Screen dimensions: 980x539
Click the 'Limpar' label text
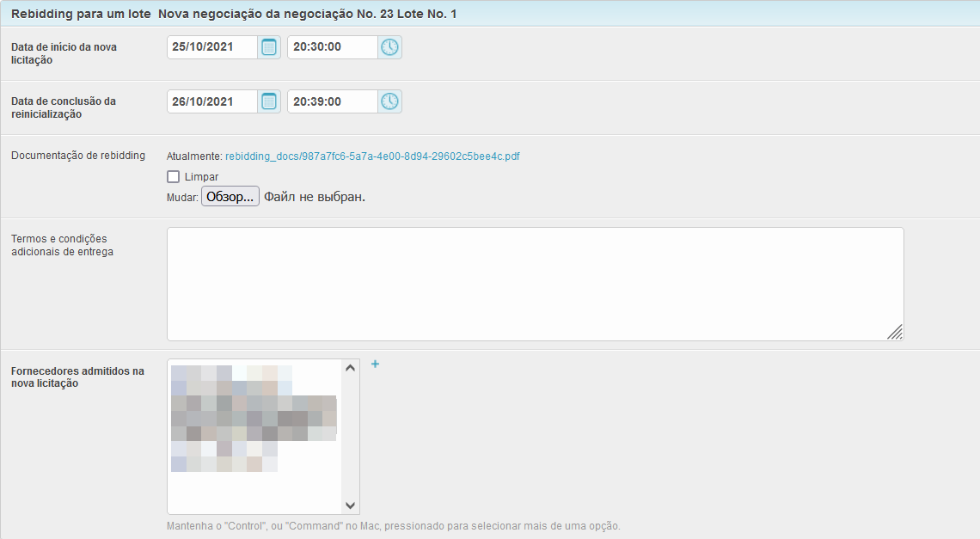[x=201, y=177]
